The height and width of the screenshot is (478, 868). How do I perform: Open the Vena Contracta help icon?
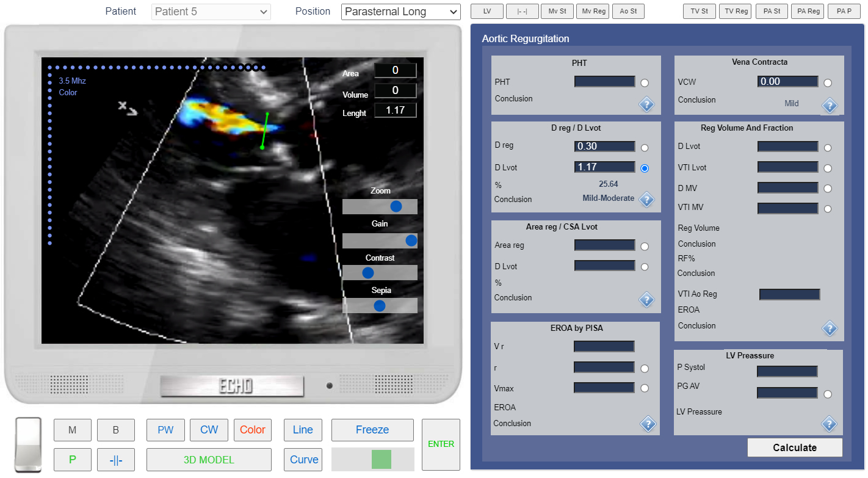tap(830, 106)
